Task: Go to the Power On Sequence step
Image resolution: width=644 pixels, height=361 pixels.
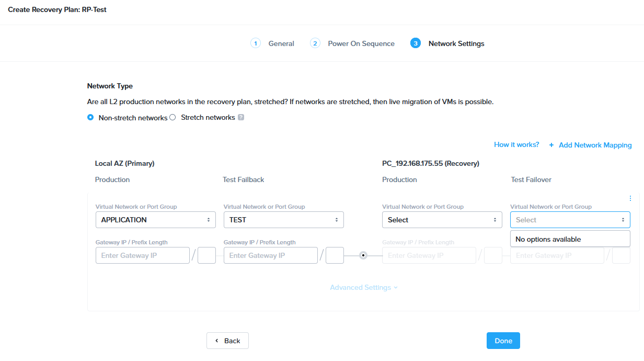Action: pyautogui.click(x=361, y=43)
